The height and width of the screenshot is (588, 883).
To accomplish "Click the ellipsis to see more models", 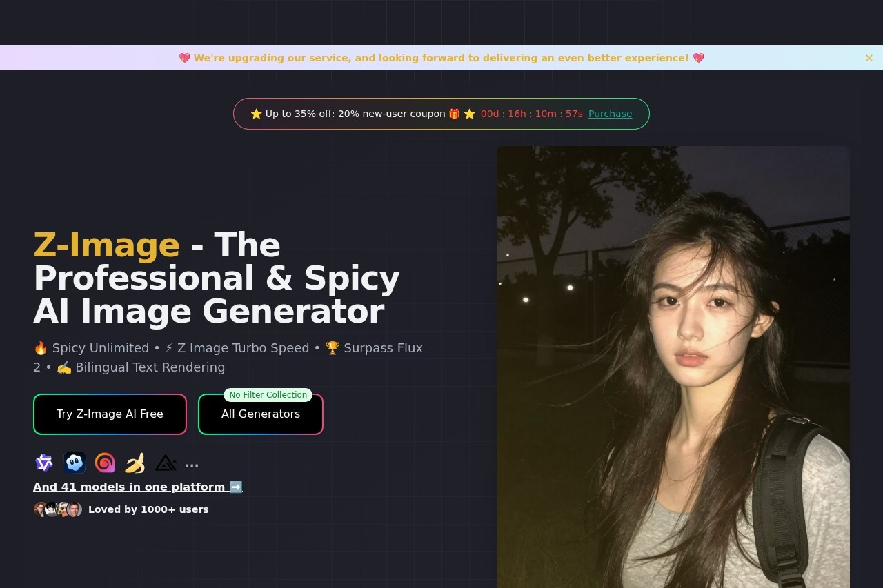I will point(191,463).
